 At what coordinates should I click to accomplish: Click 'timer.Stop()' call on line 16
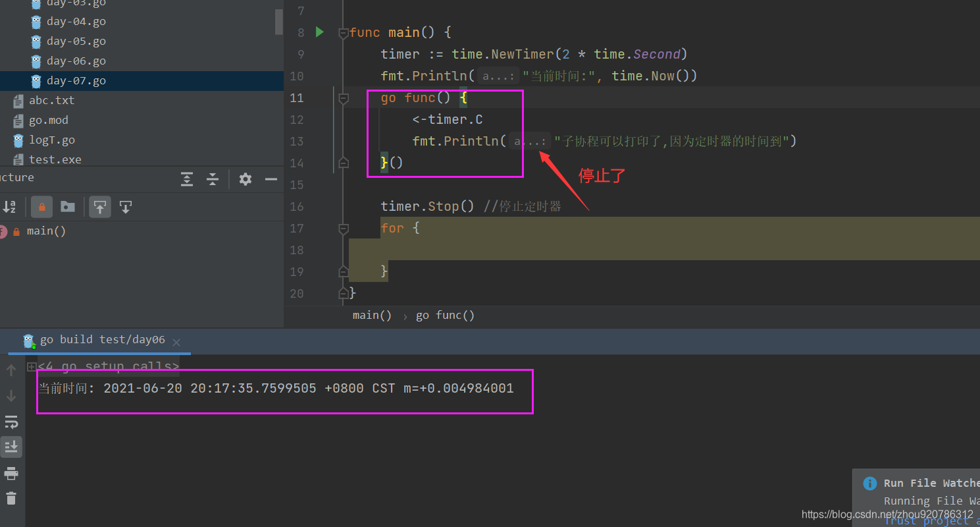(427, 207)
